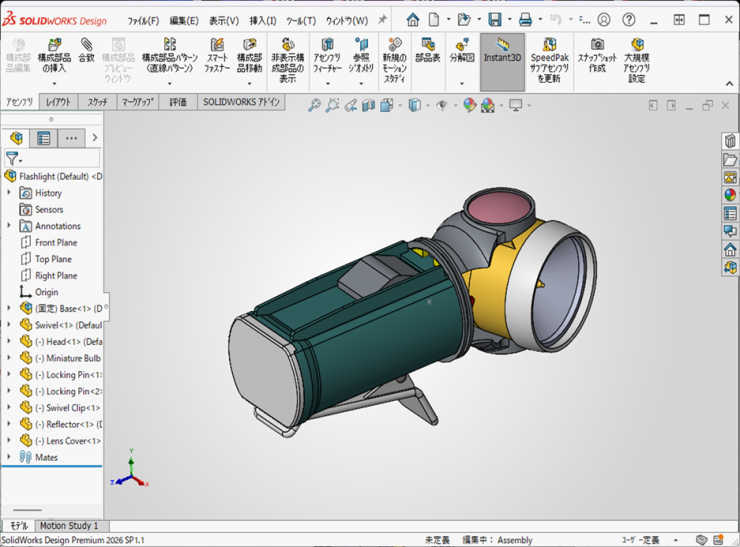Click the SpeedPak update icon
Image resolution: width=740 pixels, height=547 pixels.
point(549,46)
